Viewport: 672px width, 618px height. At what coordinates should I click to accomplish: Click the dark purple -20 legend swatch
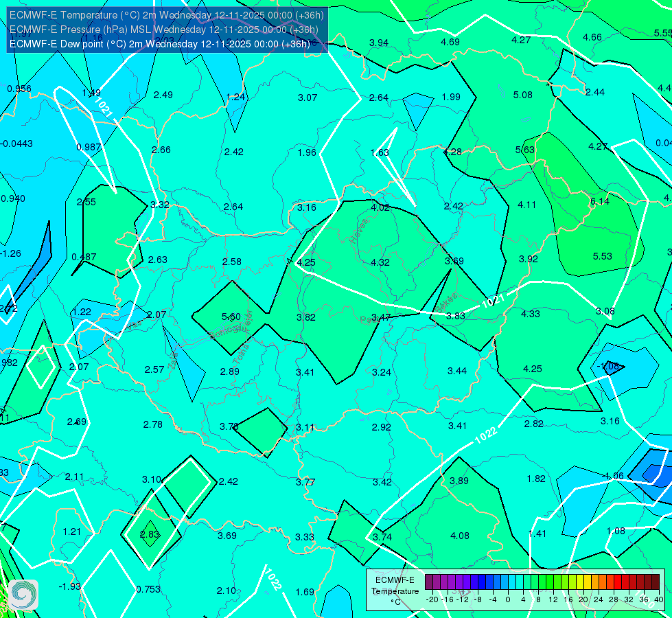tap(429, 582)
